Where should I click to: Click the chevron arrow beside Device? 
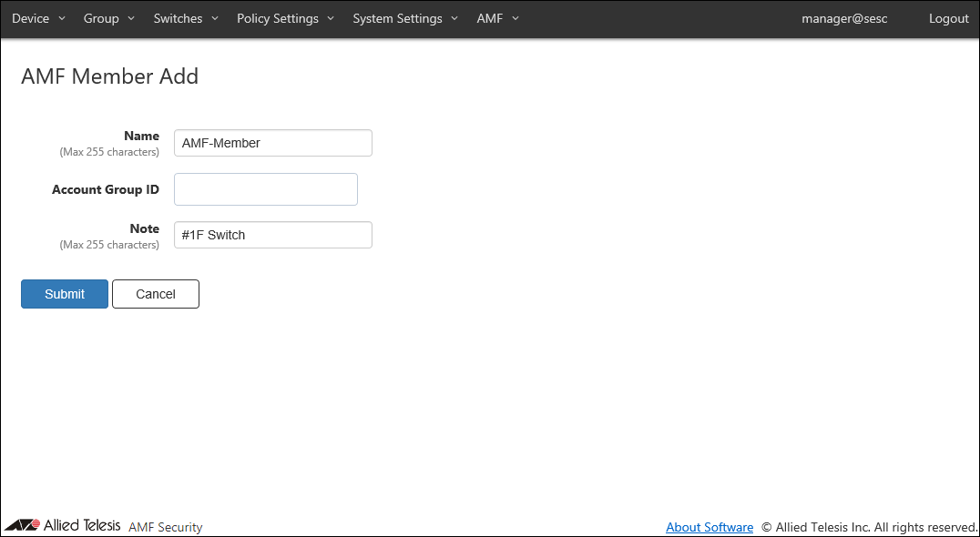coord(62,18)
